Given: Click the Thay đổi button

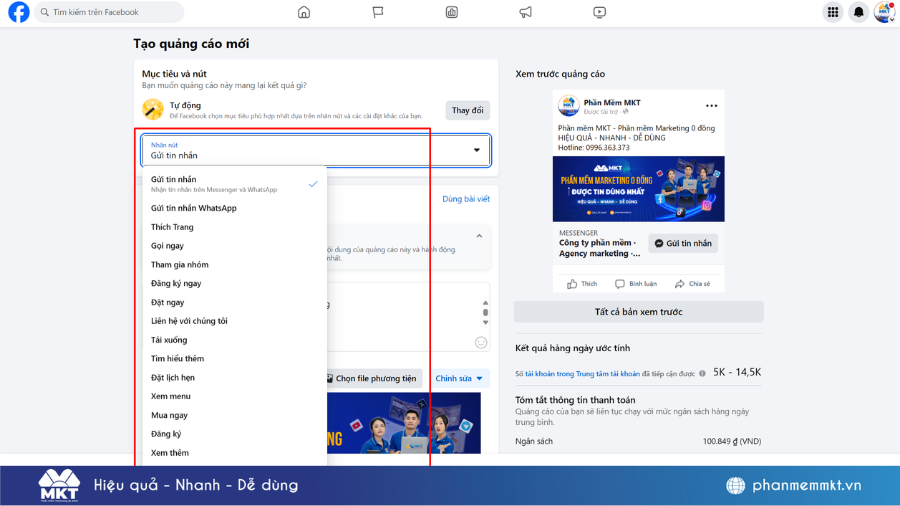Looking at the screenshot, I should coord(467,110).
